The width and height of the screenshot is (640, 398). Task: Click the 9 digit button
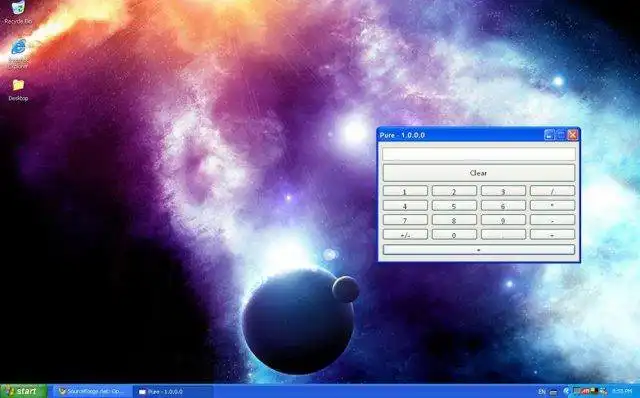503,220
